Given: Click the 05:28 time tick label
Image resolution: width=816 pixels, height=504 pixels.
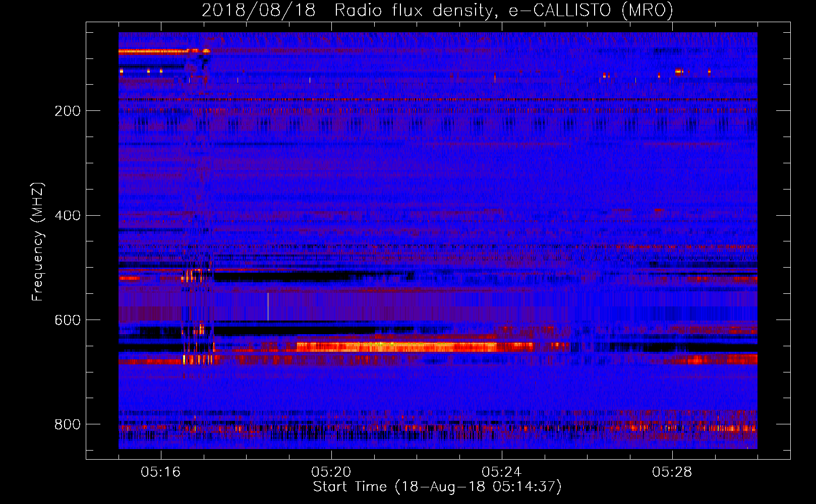Looking at the screenshot, I should click(x=672, y=472).
